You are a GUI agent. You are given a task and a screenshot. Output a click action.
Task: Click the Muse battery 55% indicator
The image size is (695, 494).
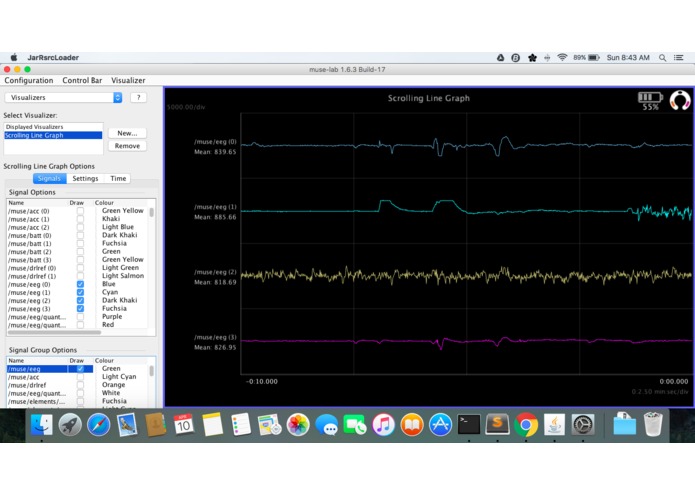pyautogui.click(x=650, y=101)
